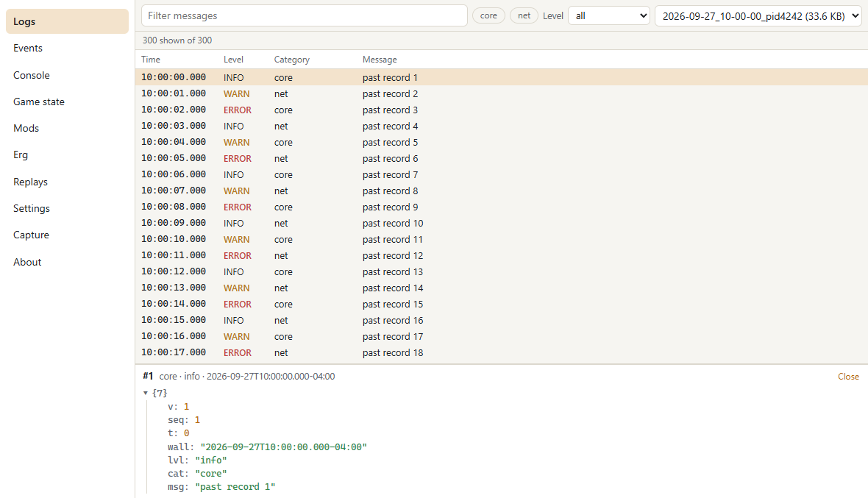The height and width of the screenshot is (498, 868).
Task: Select the row 'past record 1'
Action: pos(502,77)
